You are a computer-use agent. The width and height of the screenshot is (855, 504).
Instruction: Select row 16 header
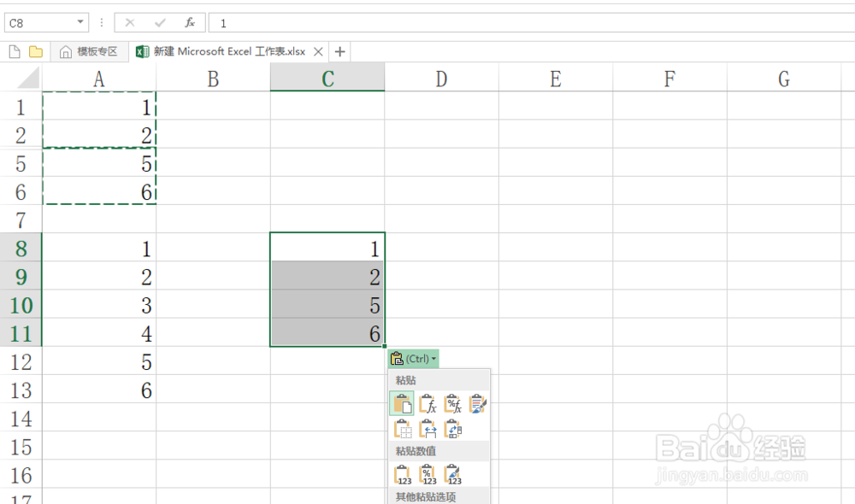[x=21, y=475]
